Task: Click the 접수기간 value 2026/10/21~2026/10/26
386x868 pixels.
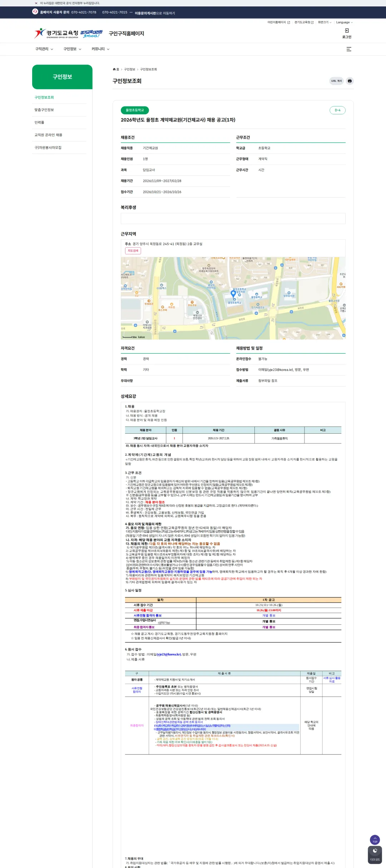Action: click(x=162, y=192)
